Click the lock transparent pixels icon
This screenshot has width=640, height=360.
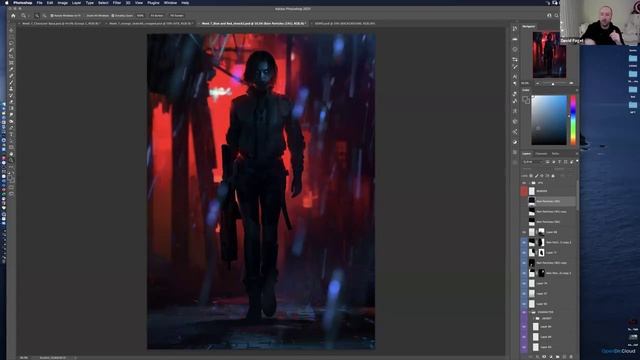click(531, 176)
